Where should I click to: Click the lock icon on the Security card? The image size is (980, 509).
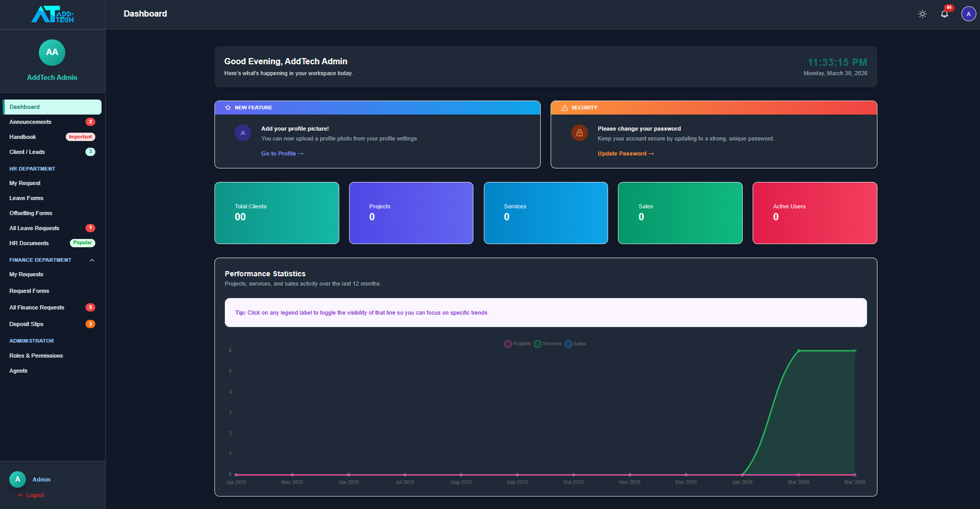pos(579,133)
